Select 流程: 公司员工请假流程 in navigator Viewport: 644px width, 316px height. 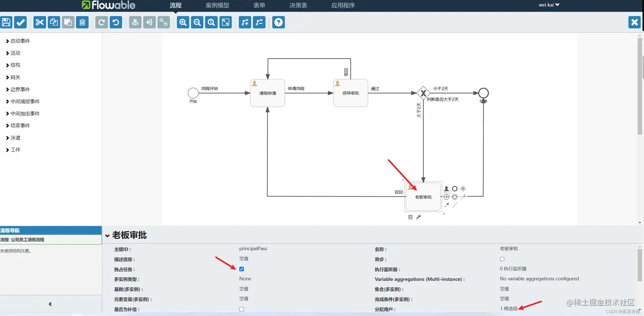click(x=51, y=240)
